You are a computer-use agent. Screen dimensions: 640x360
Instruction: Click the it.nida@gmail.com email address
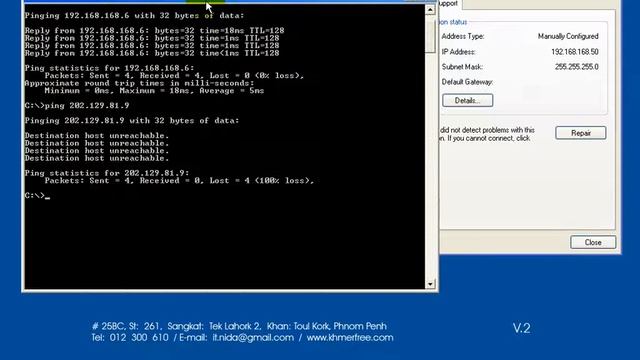click(x=253, y=338)
